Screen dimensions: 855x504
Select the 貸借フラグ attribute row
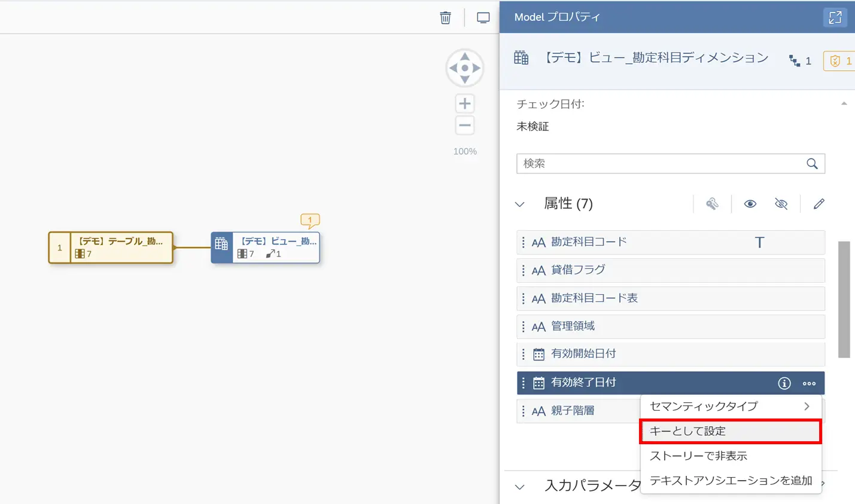point(671,270)
